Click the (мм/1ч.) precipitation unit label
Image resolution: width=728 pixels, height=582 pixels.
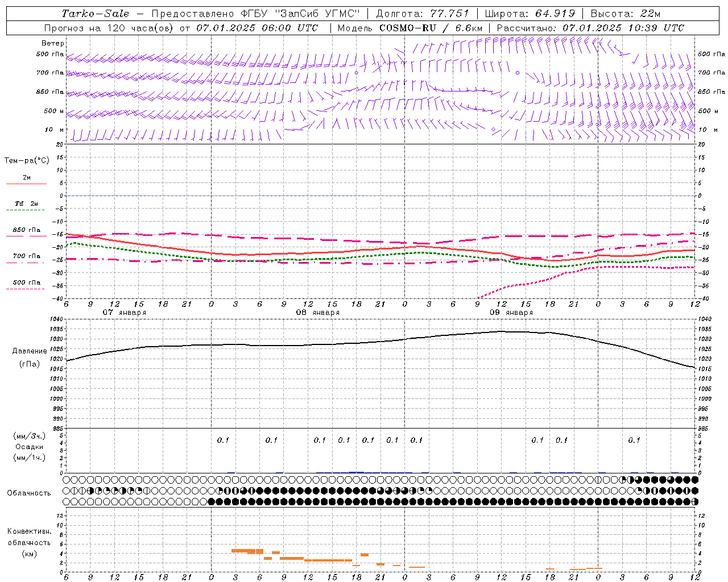30,458
